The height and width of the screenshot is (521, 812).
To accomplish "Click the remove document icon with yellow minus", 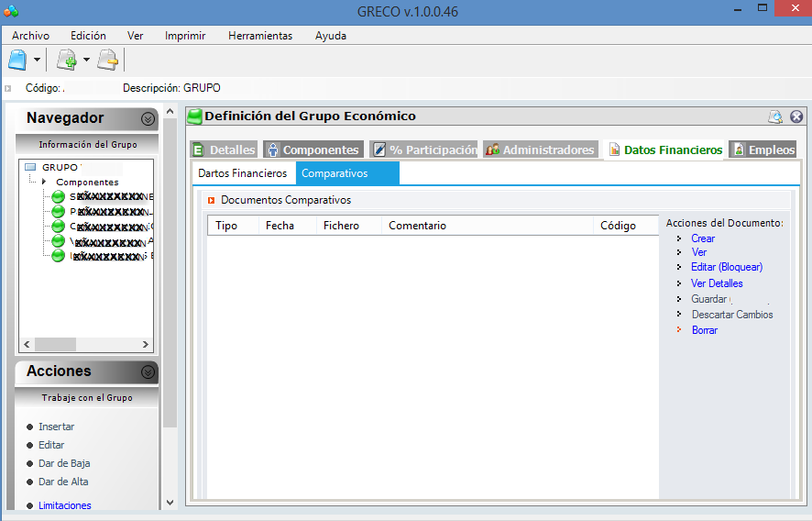I will tap(108, 61).
